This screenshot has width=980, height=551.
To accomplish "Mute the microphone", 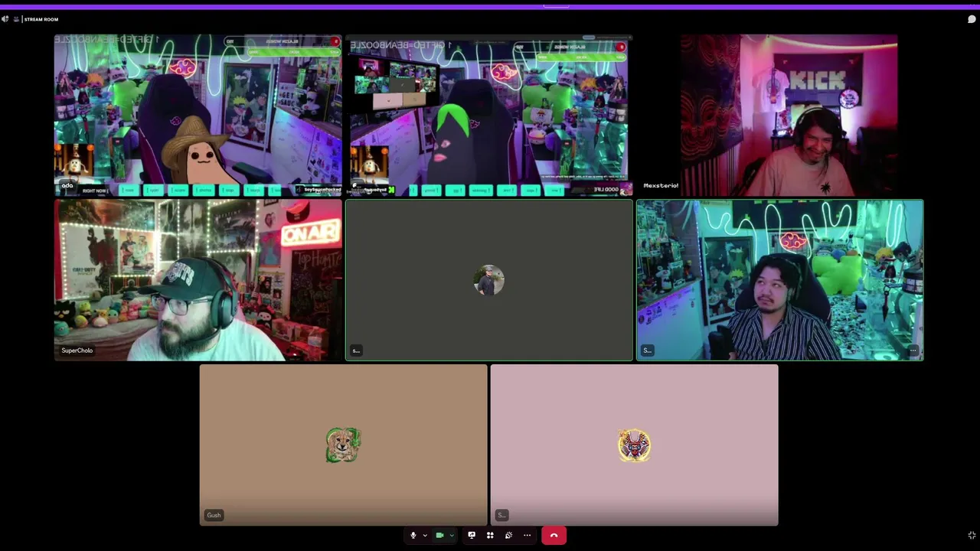I will [413, 535].
